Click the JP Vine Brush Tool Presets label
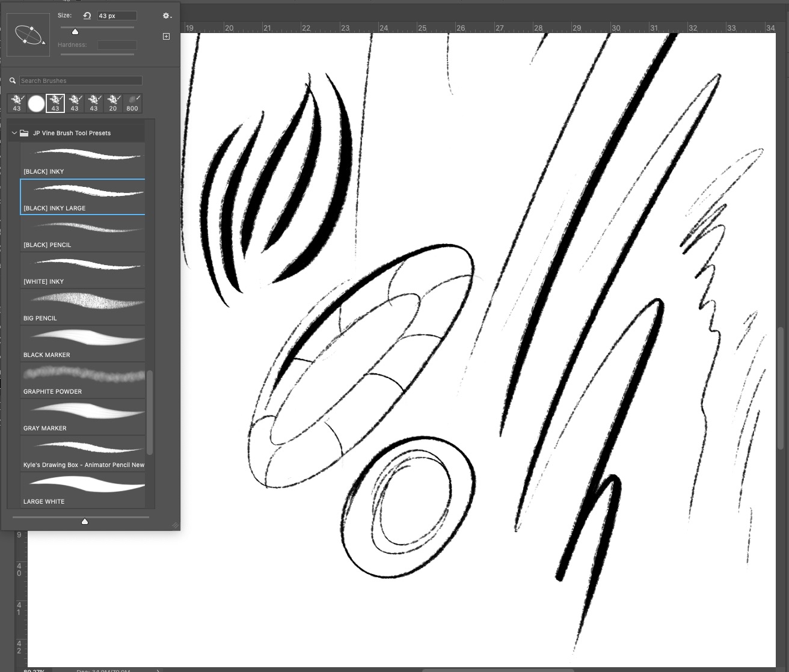This screenshot has height=672, width=789. pos(72,133)
